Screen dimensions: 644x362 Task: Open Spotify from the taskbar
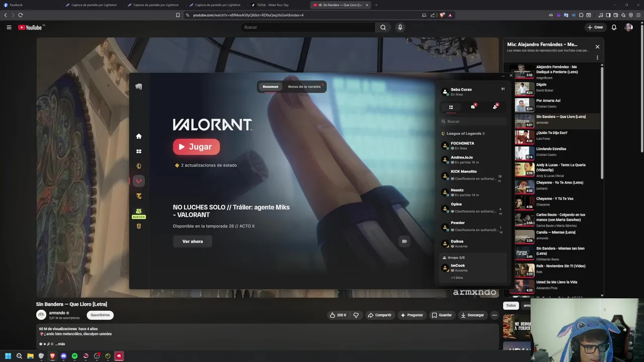pyautogui.click(x=74, y=356)
